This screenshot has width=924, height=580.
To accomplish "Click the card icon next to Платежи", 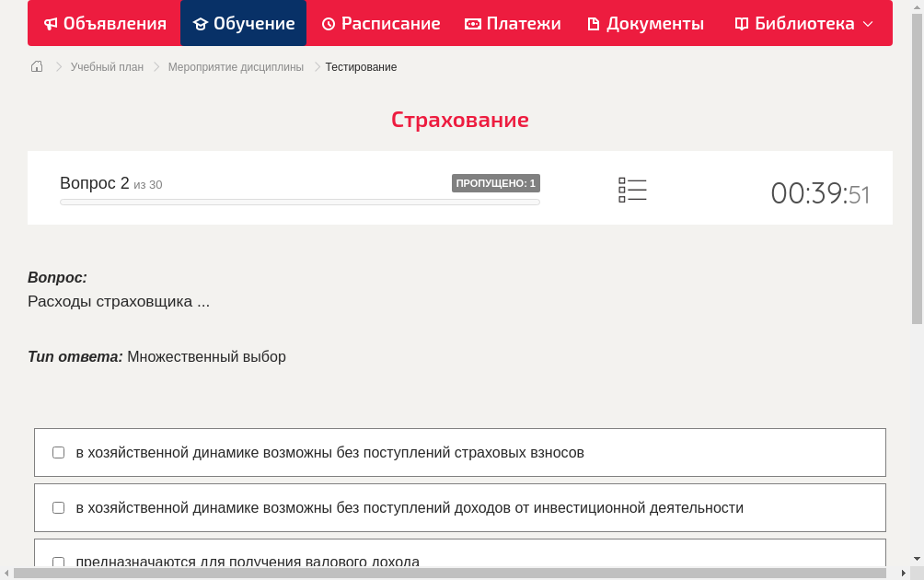I will (x=473, y=23).
